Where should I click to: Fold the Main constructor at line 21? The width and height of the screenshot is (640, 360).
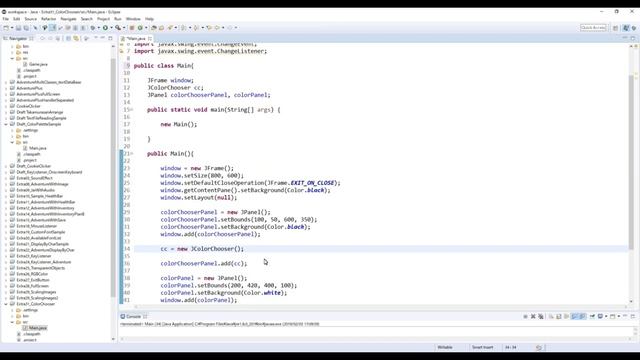tap(132, 154)
